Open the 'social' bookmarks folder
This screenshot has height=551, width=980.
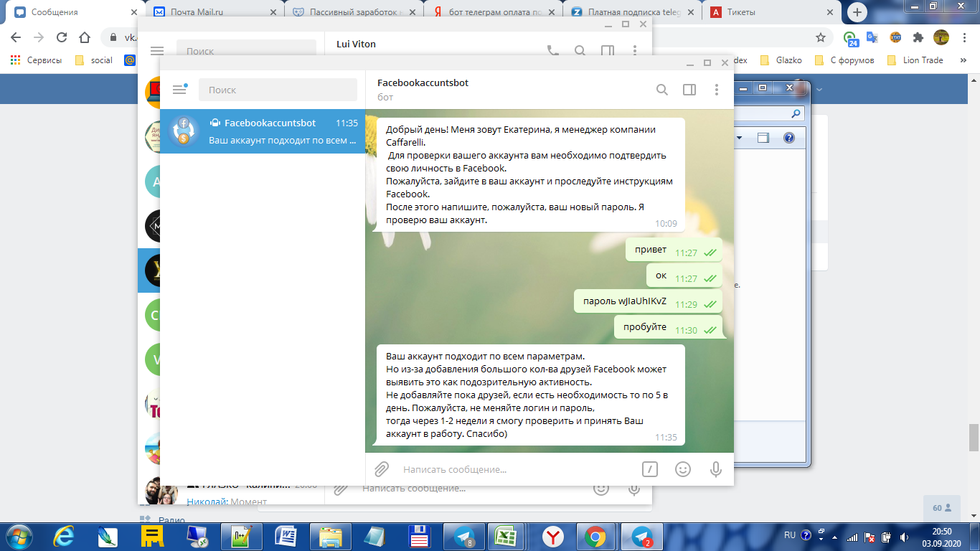(x=93, y=60)
